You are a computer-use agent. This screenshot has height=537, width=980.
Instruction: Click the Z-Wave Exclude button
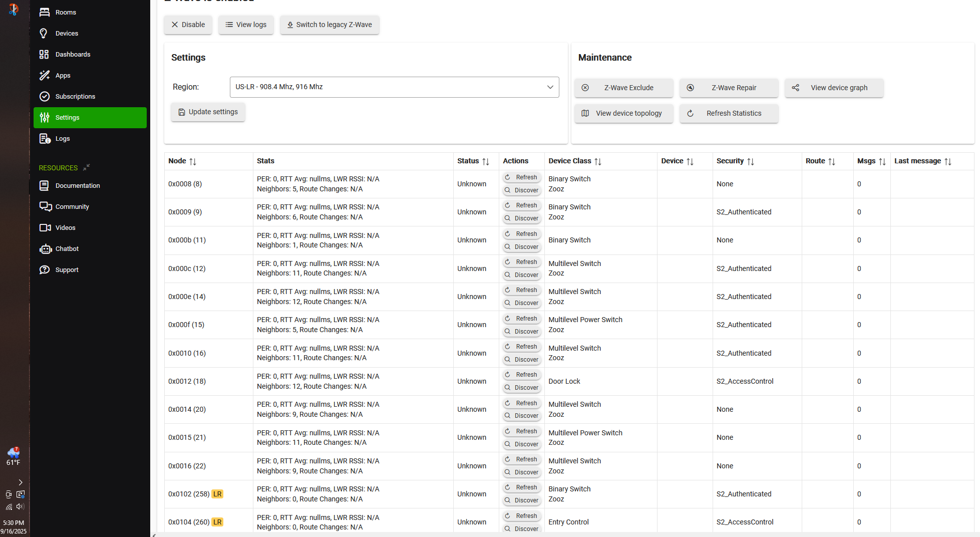point(623,88)
